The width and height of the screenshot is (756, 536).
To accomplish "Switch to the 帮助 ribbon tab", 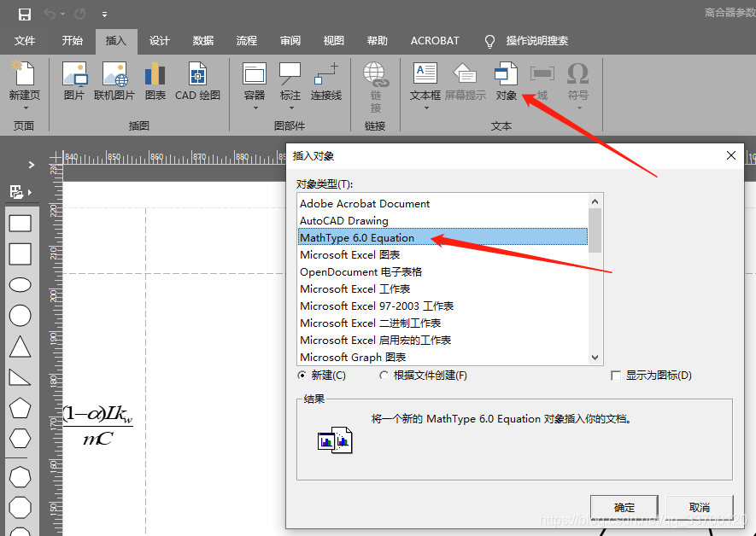I will click(x=377, y=41).
